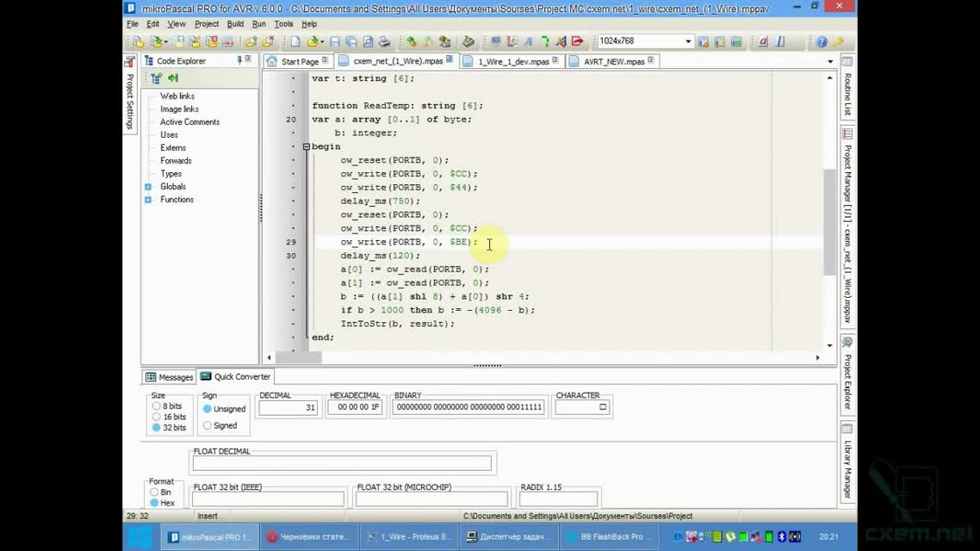This screenshot has height=551, width=980.
Task: Click the Print printer icon
Action: pyautogui.click(x=384, y=41)
